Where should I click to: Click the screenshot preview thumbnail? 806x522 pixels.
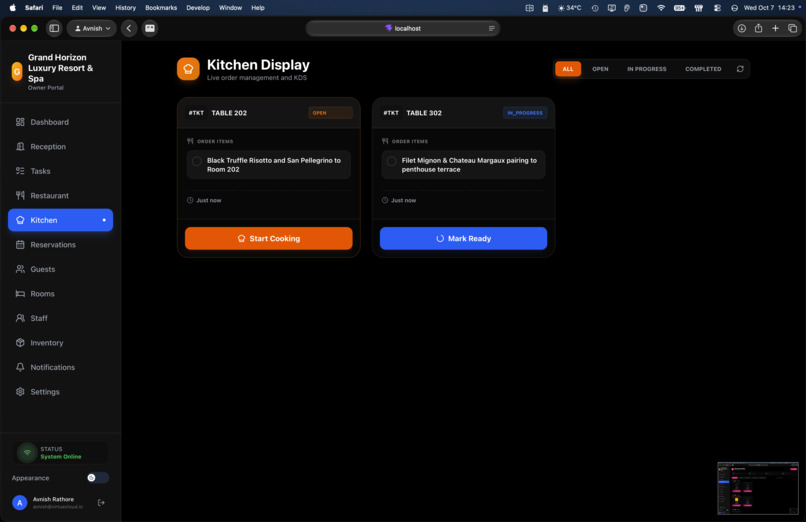pos(758,488)
